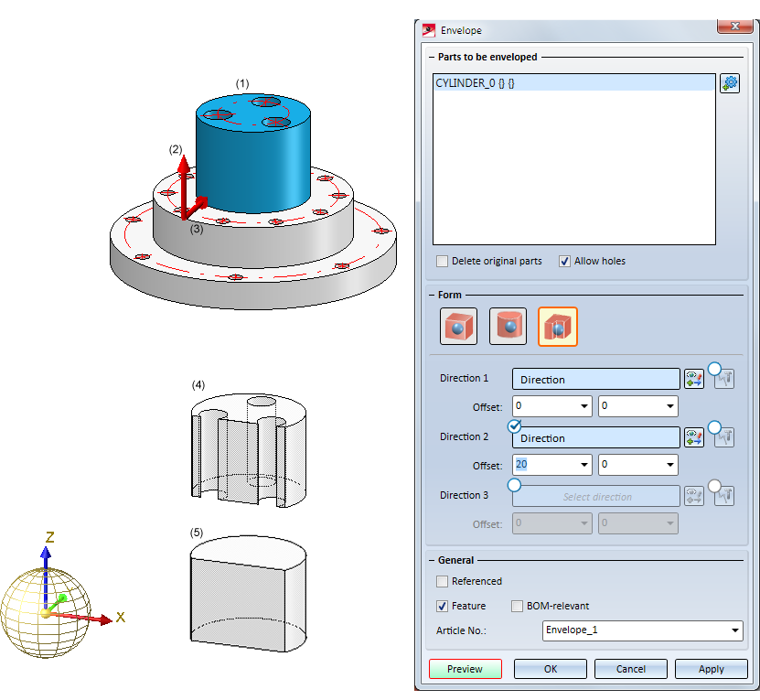
Task: Toggle the circle checkmark above Direction 2
Action: coord(515,425)
